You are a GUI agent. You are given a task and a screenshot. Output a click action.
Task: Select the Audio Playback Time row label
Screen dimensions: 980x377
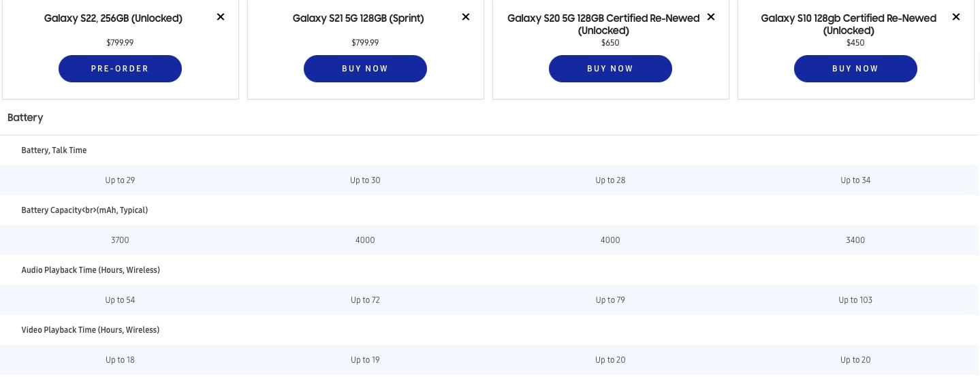click(91, 270)
